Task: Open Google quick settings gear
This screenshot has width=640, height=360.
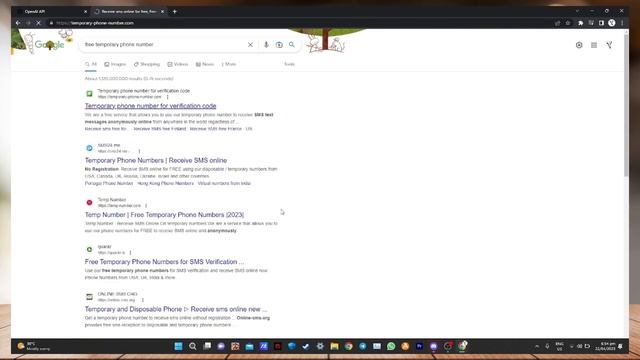Action: 579,45
